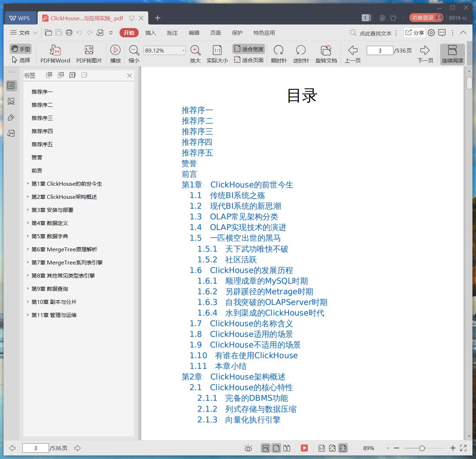This screenshot has height=459, width=476.
Task: Switch to the 批注 ribbon tab
Action: pos(172,33)
